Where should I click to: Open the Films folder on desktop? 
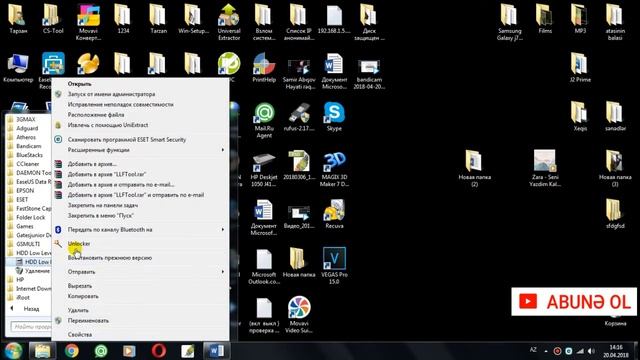[x=544, y=19]
